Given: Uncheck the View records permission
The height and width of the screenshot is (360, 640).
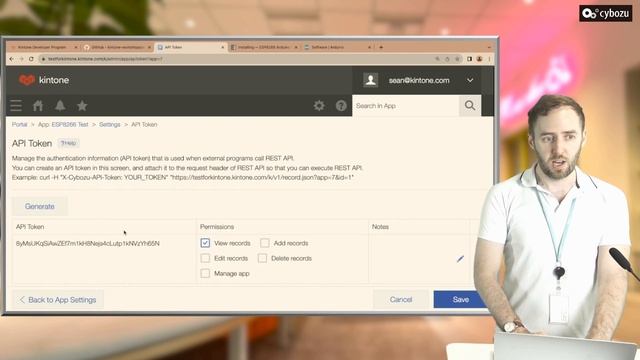Looking at the screenshot, I should 205,243.
